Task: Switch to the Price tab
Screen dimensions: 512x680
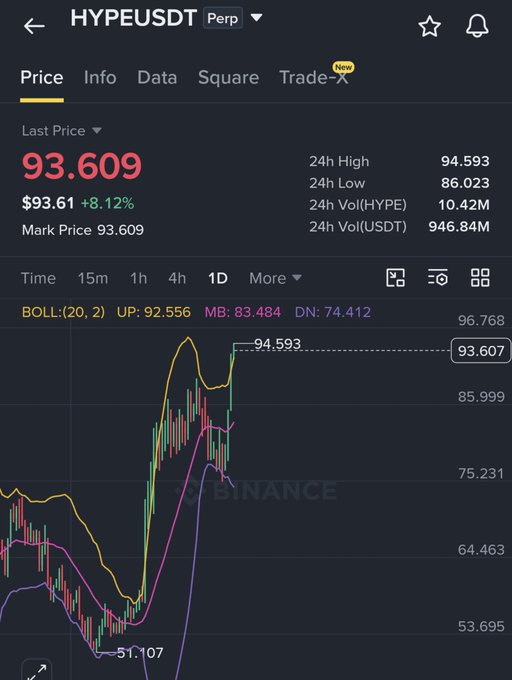Action: pyautogui.click(x=42, y=78)
